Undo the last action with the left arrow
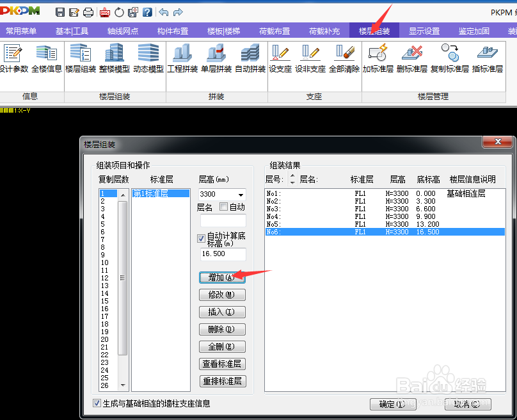Screen dimensions: 517x420 tap(164, 13)
